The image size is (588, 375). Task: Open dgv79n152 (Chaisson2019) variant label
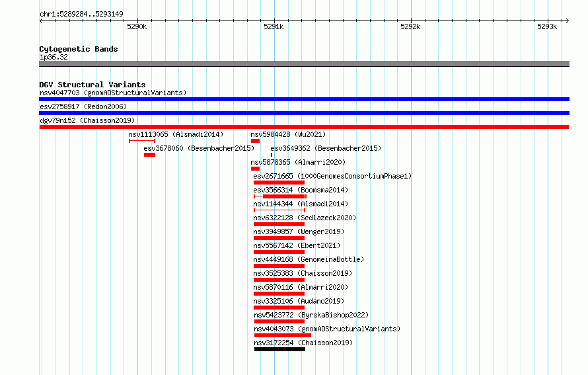(x=87, y=120)
